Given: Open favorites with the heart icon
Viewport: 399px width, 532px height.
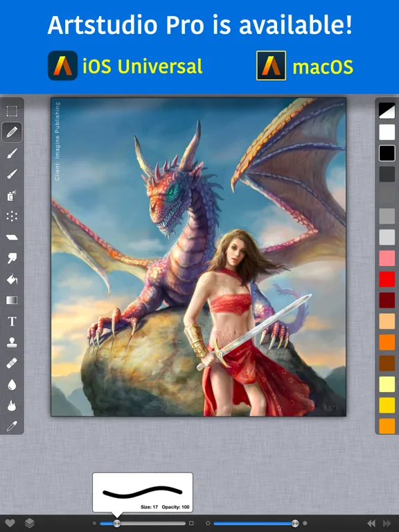Looking at the screenshot, I should pos(10,523).
